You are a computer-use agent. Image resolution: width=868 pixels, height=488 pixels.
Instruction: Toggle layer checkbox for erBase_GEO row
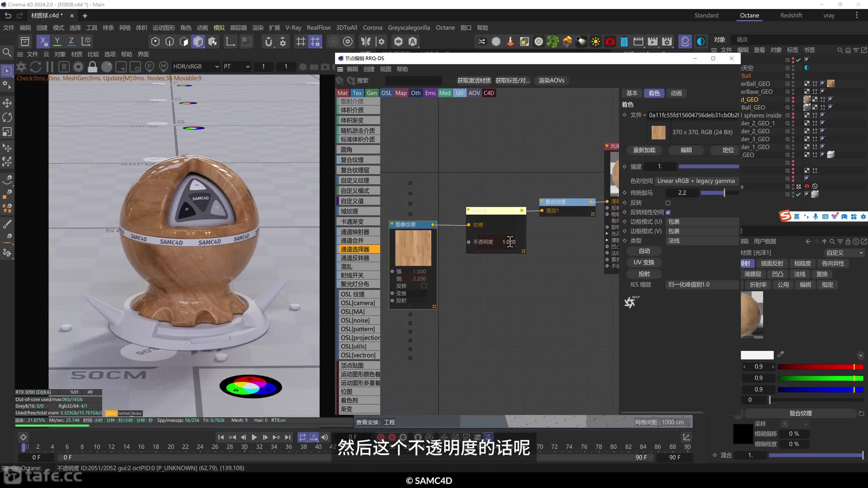(787, 91)
